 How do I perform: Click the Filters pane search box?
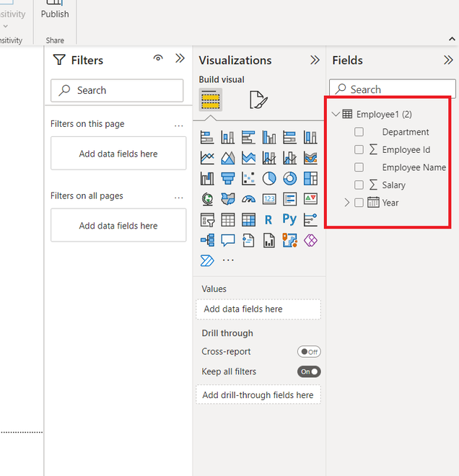117,90
